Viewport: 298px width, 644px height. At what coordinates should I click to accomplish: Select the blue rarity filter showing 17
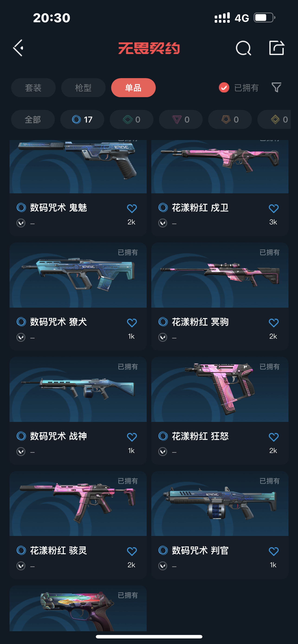82,119
